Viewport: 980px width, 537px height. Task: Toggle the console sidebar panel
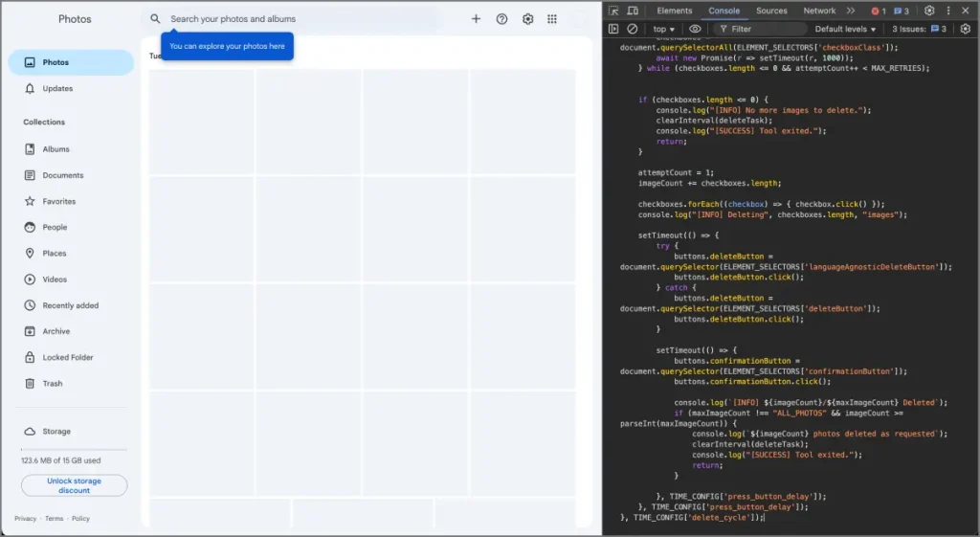point(613,29)
